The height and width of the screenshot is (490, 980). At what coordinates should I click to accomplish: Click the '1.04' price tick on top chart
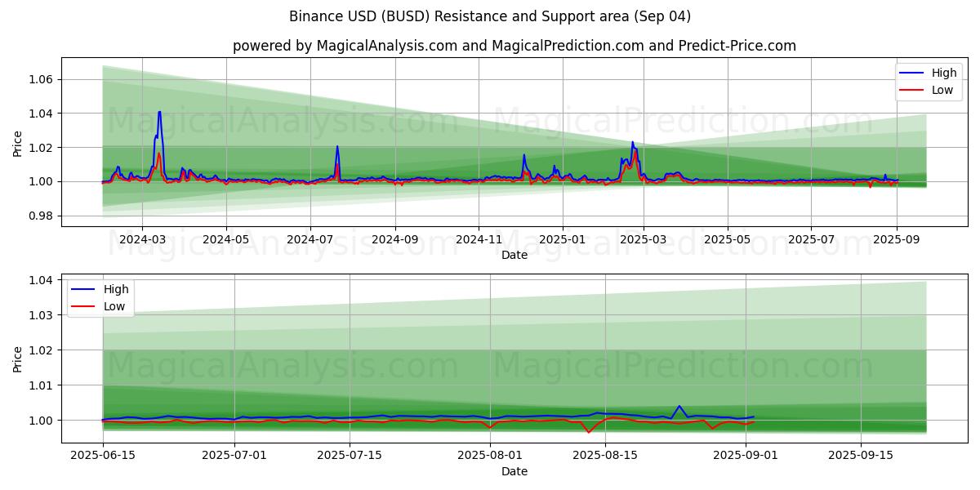point(42,114)
